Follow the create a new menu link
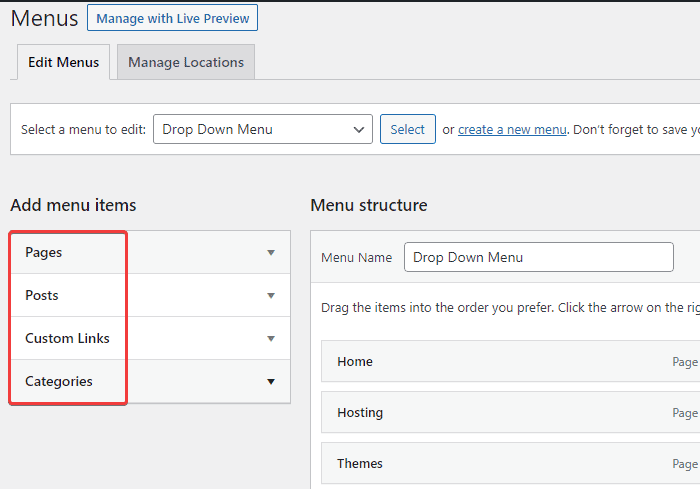The width and height of the screenshot is (700, 489). point(512,129)
